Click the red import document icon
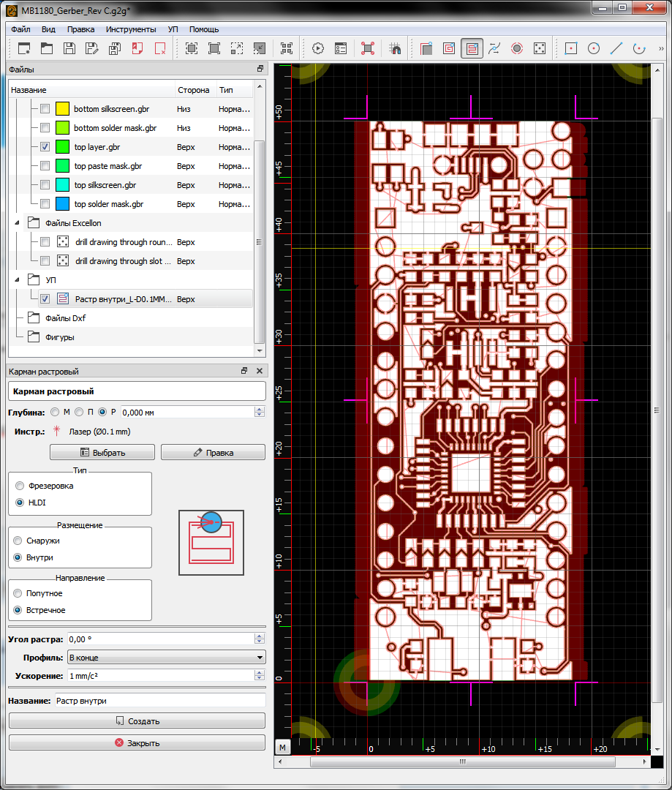Viewport: 672px width, 790px height. click(137, 48)
